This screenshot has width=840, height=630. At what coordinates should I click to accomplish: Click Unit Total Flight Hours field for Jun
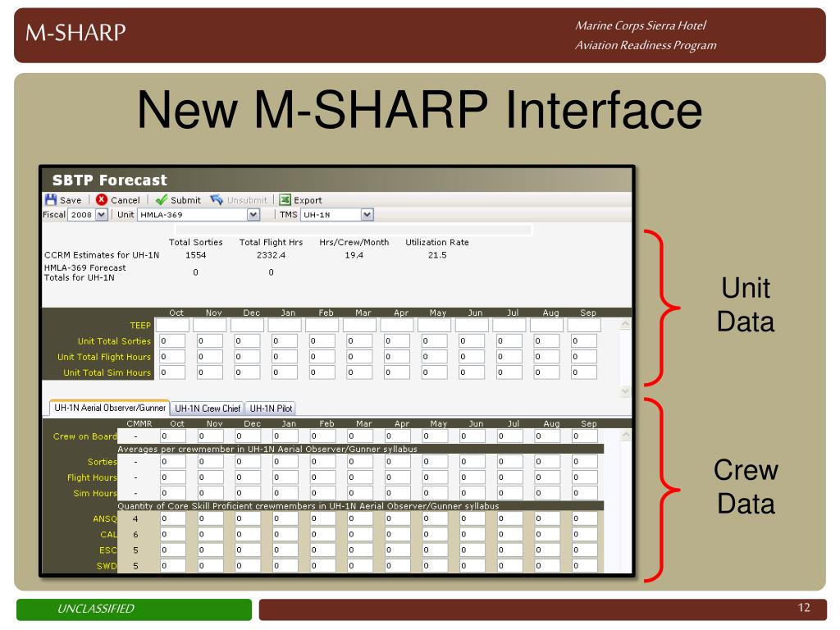(x=472, y=356)
